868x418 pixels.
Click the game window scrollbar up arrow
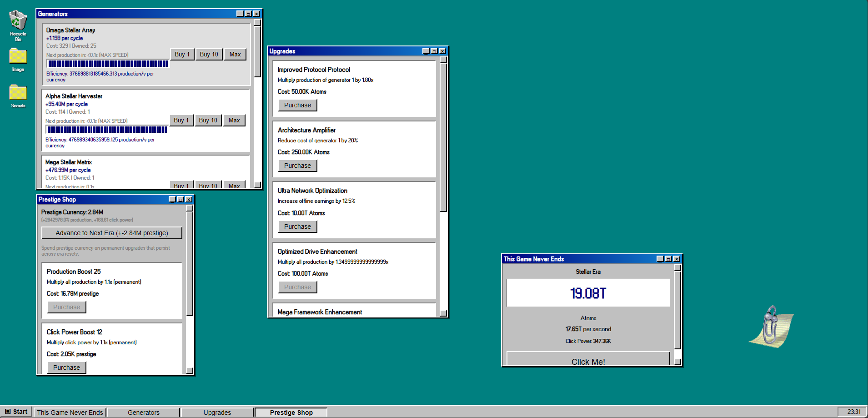point(677,268)
